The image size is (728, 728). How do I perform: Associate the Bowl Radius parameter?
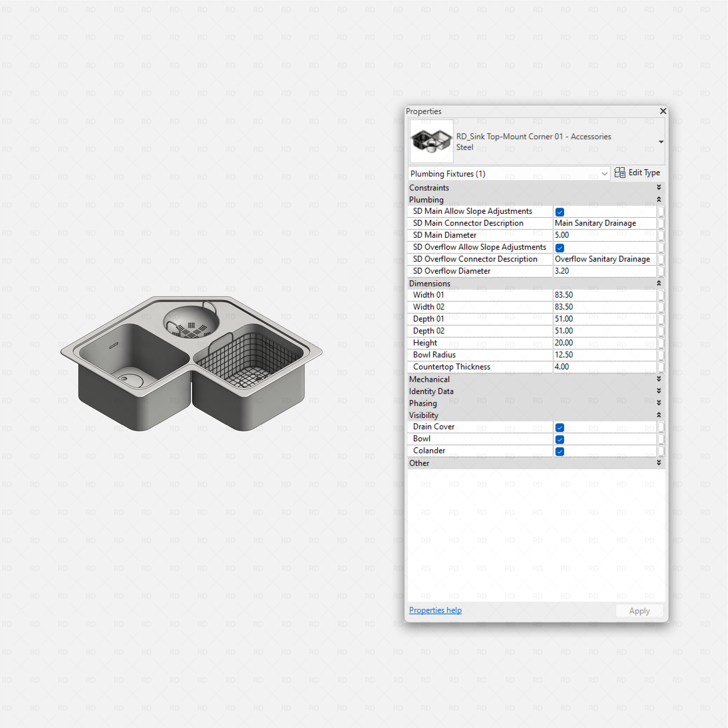662,355
